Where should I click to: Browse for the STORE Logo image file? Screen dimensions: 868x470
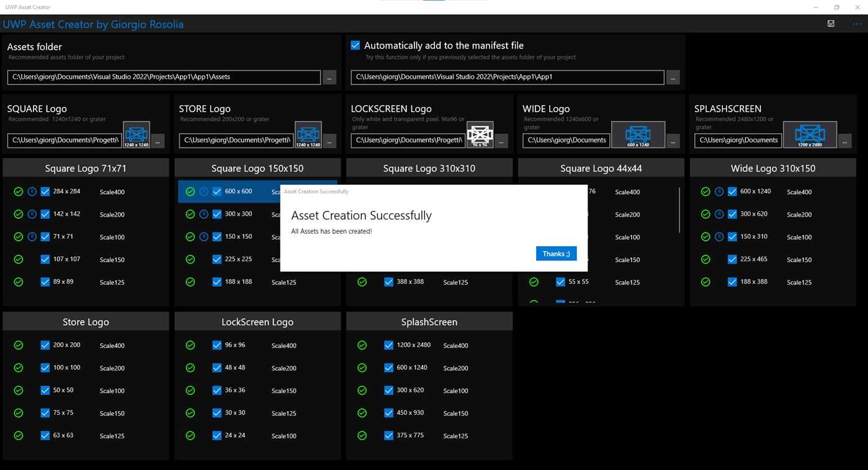(329, 141)
